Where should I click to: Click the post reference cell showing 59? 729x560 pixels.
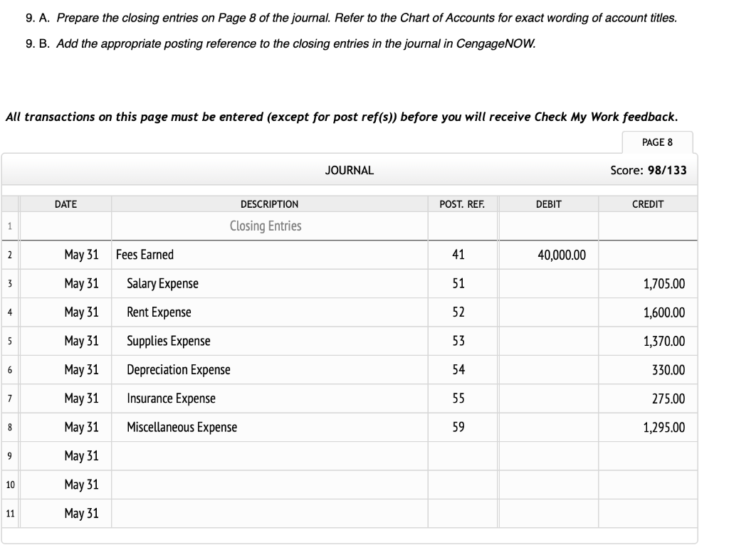tap(461, 427)
